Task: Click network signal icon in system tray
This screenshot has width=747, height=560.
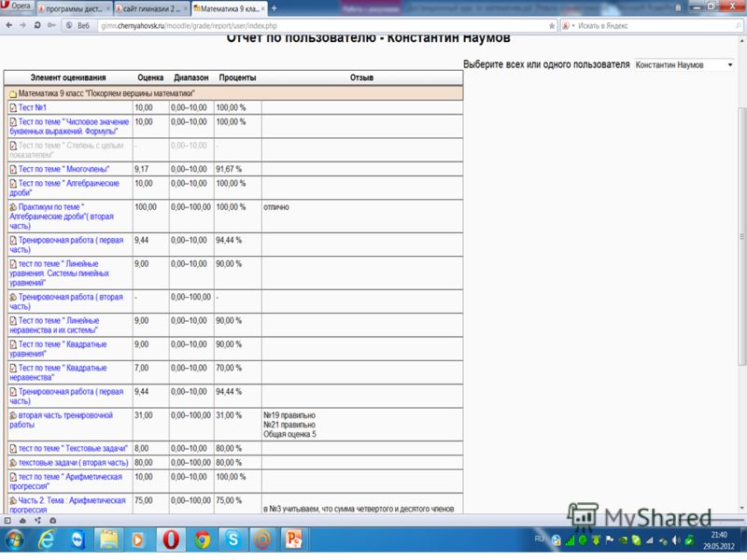Action: point(650,540)
